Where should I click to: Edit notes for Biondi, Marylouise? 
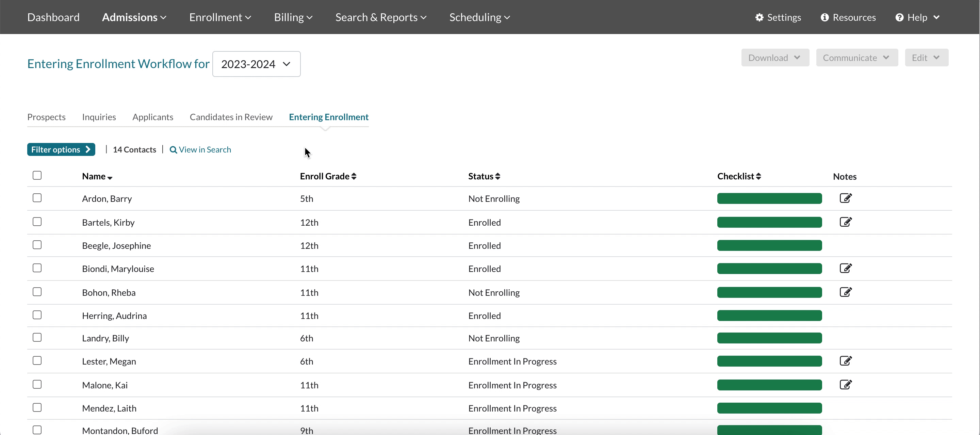[845, 268]
